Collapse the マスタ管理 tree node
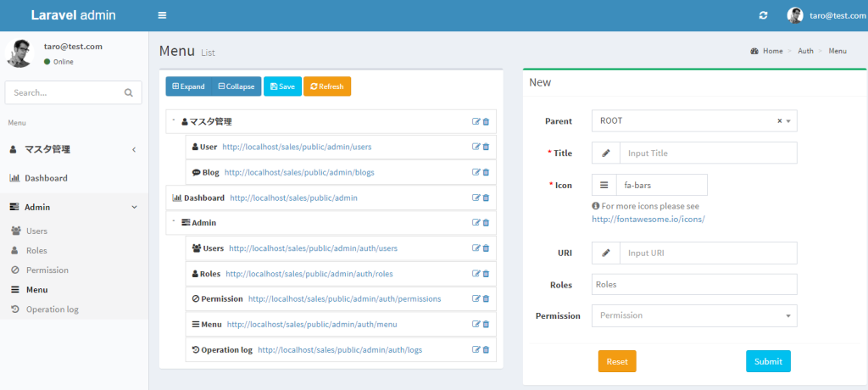The height and width of the screenshot is (390, 868). [x=174, y=121]
